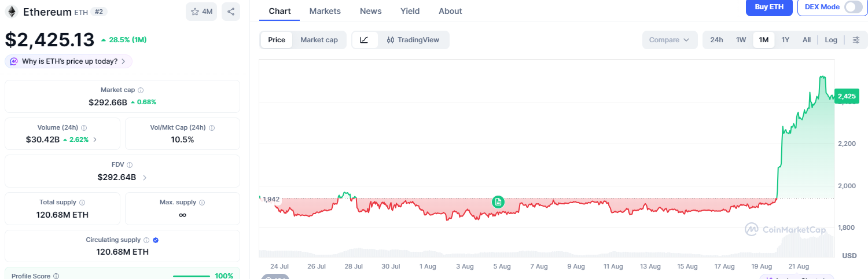Click the Buy ETH button

click(x=769, y=7)
